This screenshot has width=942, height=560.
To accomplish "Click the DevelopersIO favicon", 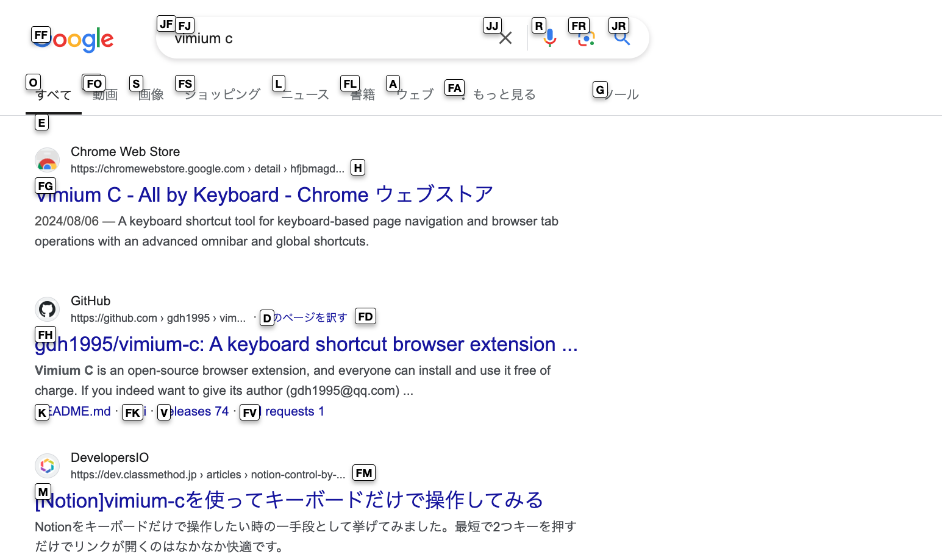I will point(47,466).
